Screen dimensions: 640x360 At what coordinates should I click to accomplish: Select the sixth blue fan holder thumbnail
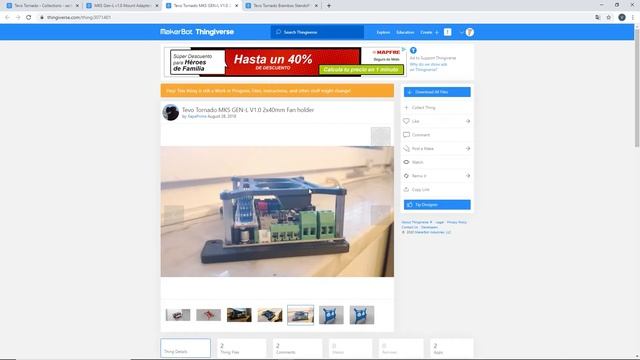[x=331, y=315]
